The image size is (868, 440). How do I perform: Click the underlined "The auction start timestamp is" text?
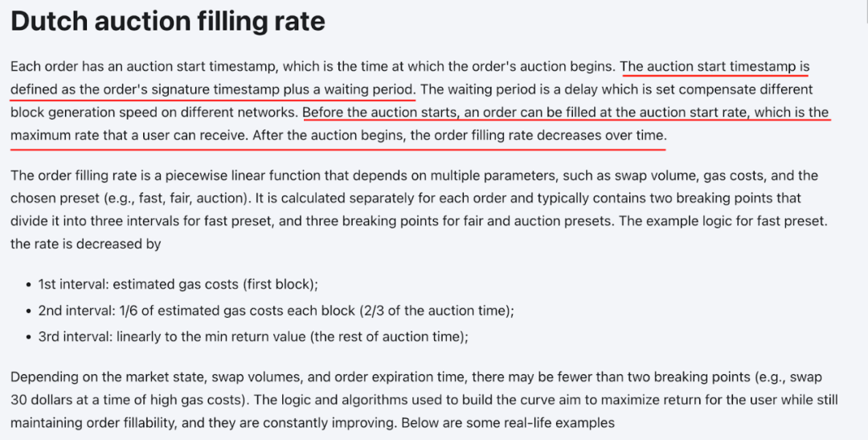tap(714, 67)
